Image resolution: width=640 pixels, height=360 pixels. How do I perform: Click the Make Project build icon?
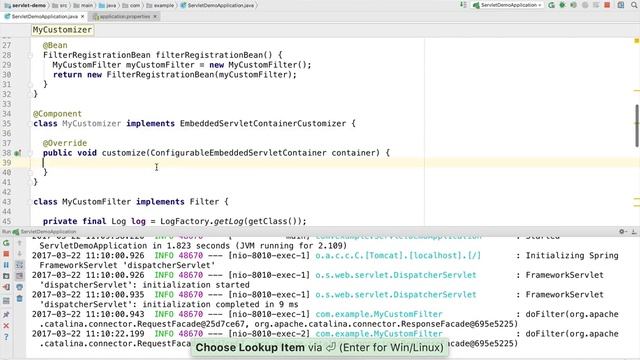(463, 5)
